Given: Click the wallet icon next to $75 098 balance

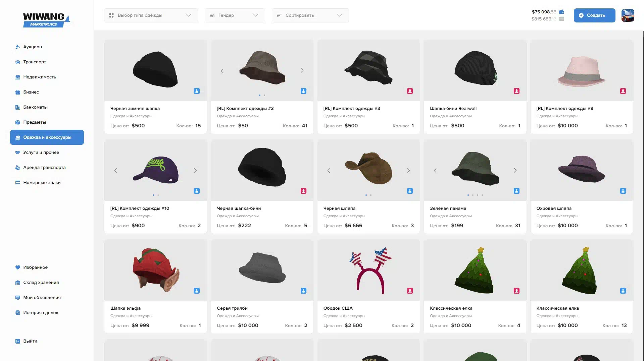Looking at the screenshot, I should click(x=561, y=12).
